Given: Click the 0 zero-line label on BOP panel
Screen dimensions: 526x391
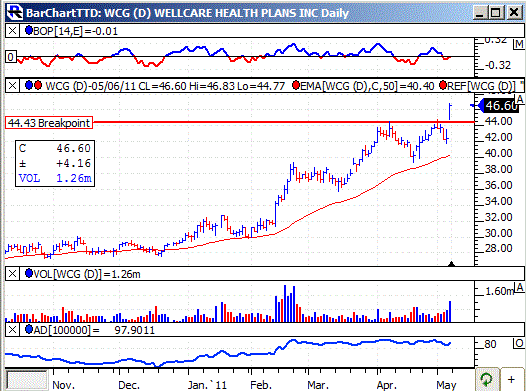Looking at the screenshot, I should 11,57.
